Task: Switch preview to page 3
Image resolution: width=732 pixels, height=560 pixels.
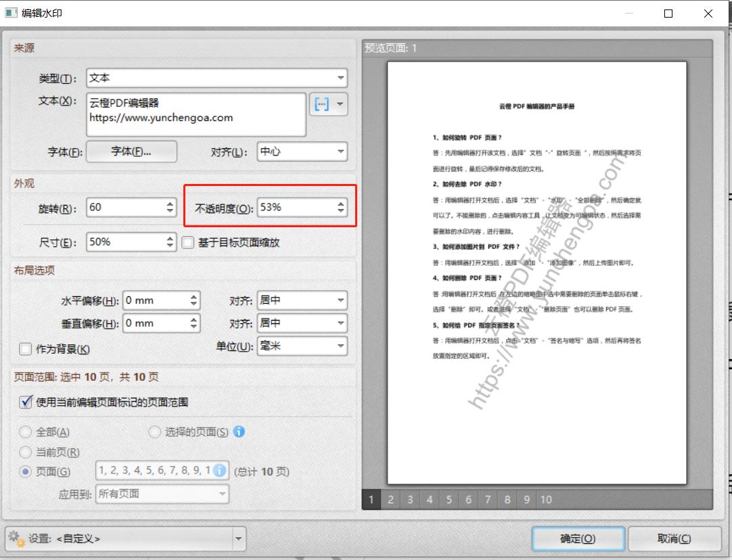Action: 410,500
